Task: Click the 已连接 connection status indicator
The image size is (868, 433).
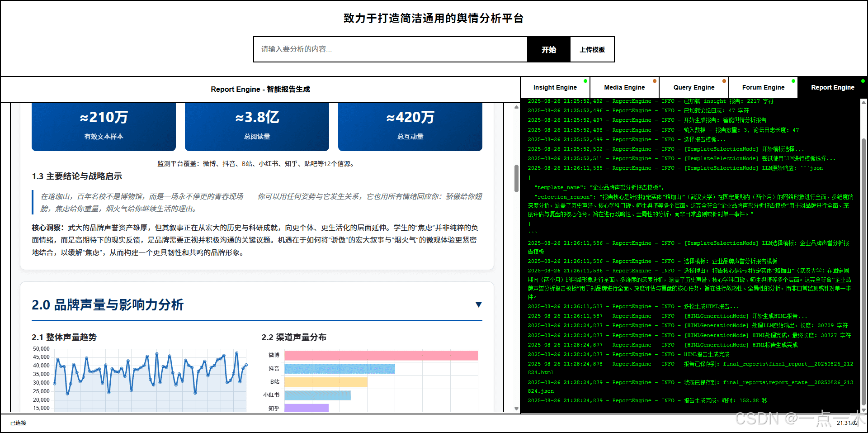Action: coord(19,423)
